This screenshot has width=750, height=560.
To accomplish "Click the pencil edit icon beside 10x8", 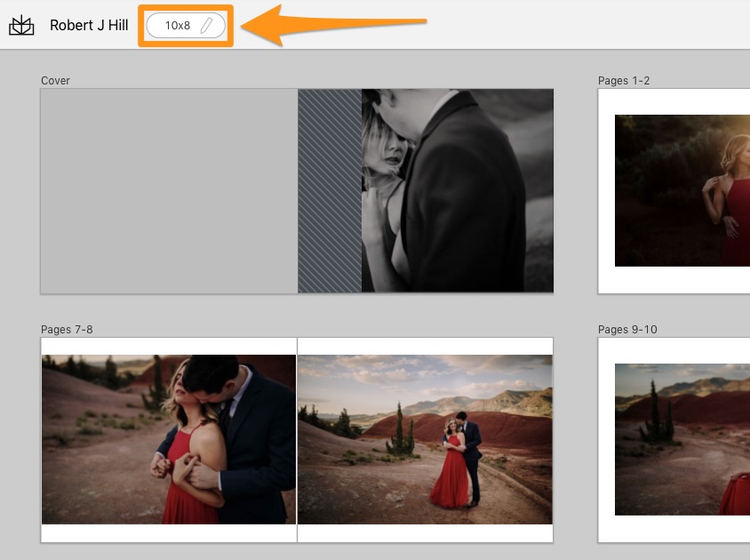I will click(x=206, y=26).
